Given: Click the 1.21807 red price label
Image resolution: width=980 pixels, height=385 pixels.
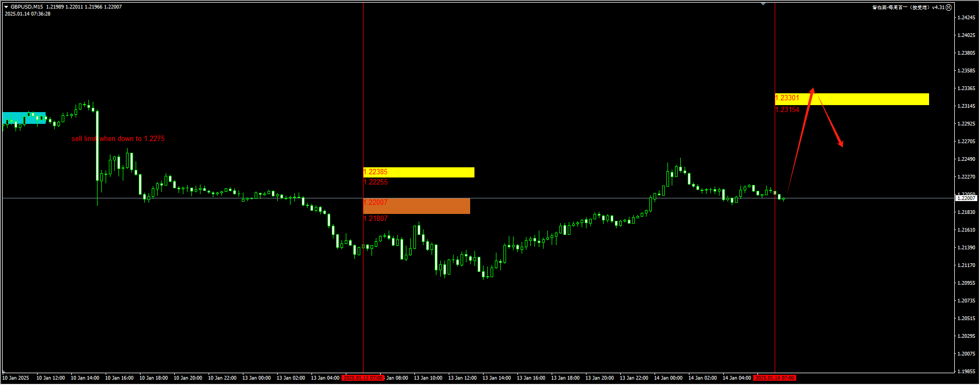Looking at the screenshot, I should [x=375, y=219].
